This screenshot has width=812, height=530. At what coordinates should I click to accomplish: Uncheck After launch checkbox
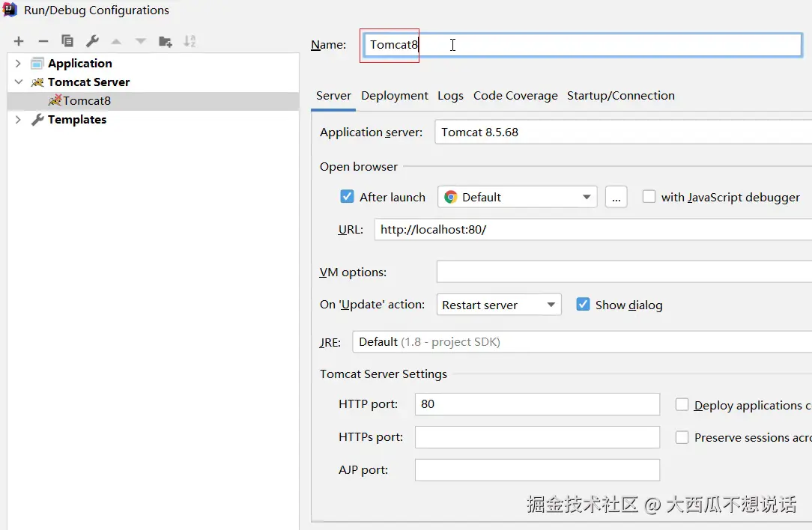point(347,197)
